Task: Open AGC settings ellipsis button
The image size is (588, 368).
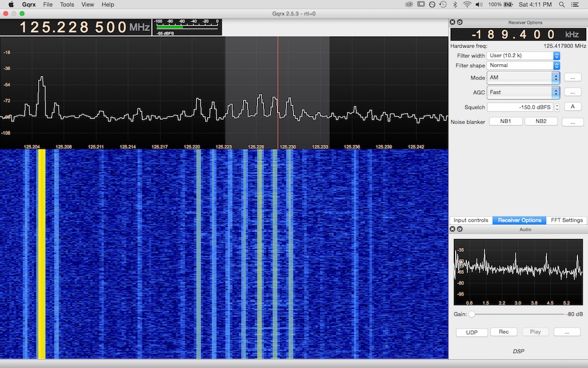Action: [573, 92]
